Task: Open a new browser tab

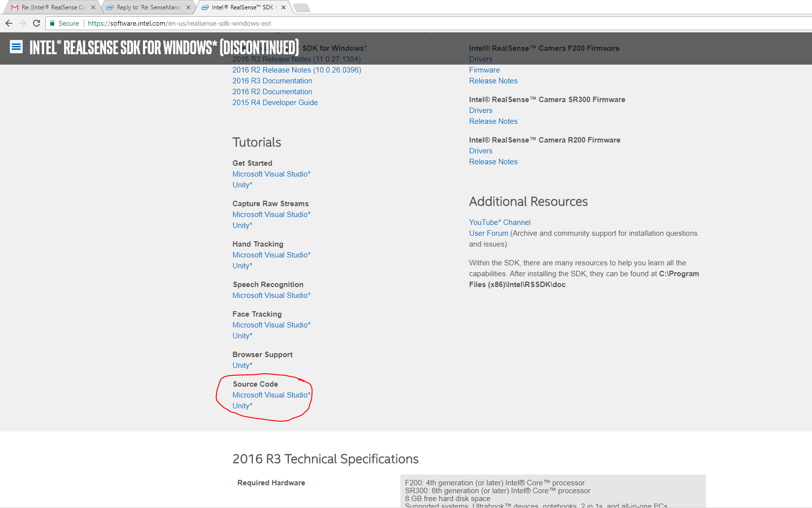Action: 301,7
